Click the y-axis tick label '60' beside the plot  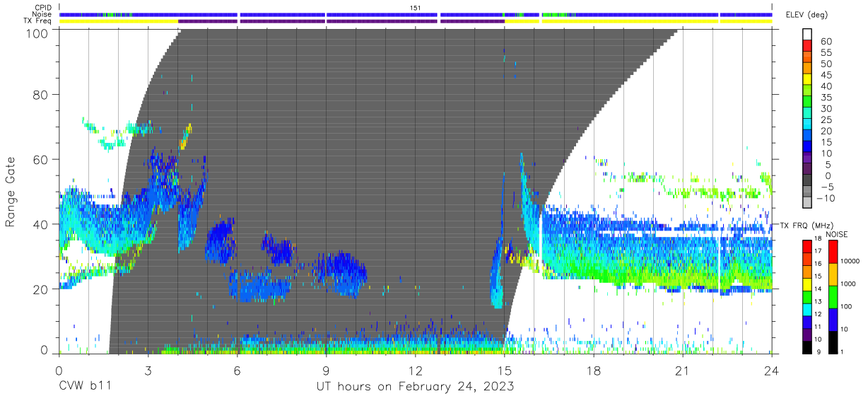coord(42,159)
